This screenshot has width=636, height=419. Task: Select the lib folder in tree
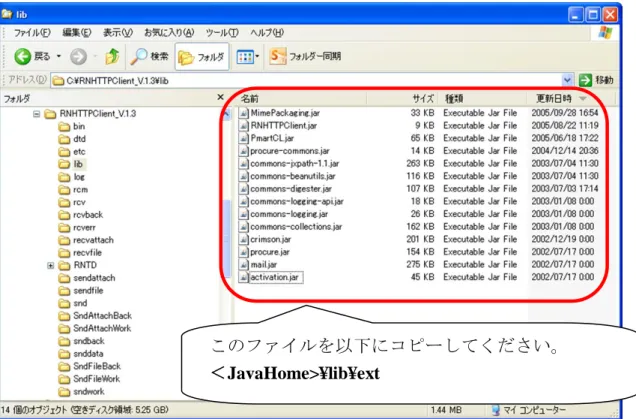pyautogui.click(x=71, y=164)
